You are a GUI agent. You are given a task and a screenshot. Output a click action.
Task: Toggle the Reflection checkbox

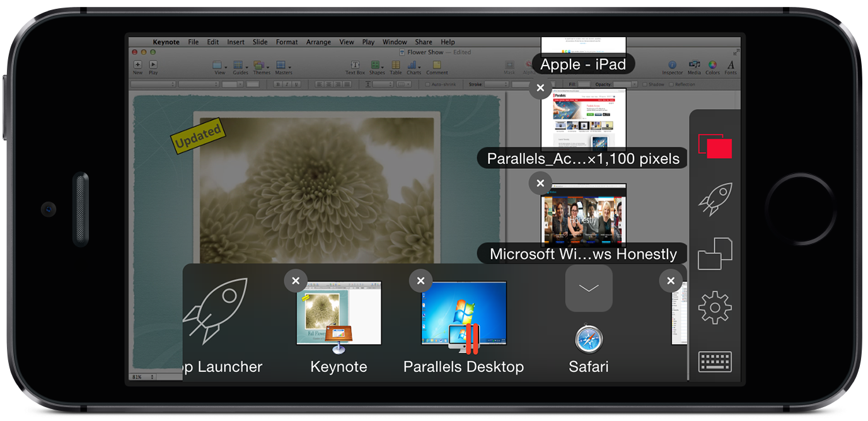671,84
